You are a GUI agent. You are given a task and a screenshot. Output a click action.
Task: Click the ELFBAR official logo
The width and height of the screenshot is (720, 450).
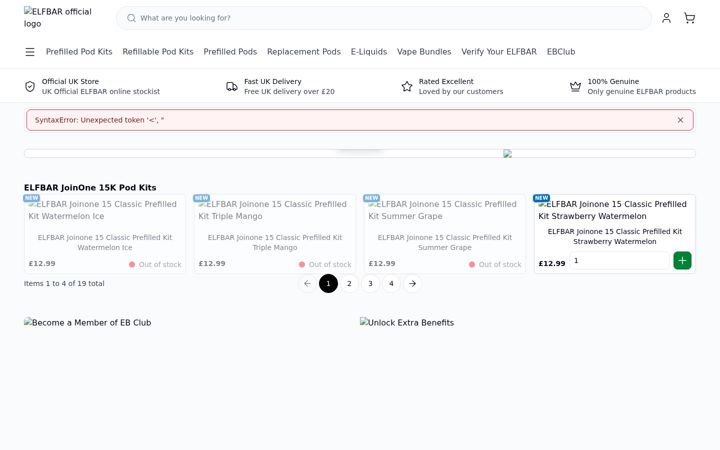[x=58, y=17]
